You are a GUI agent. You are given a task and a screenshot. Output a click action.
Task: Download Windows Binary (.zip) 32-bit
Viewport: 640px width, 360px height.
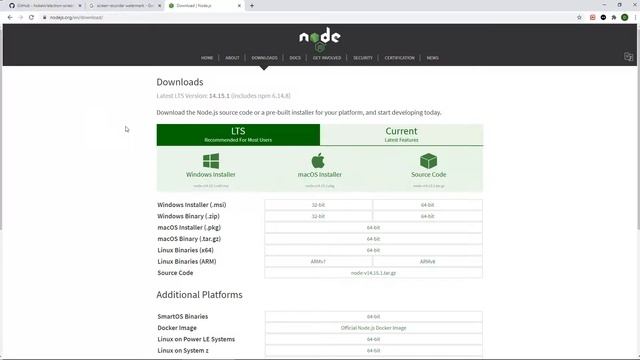coord(318,216)
